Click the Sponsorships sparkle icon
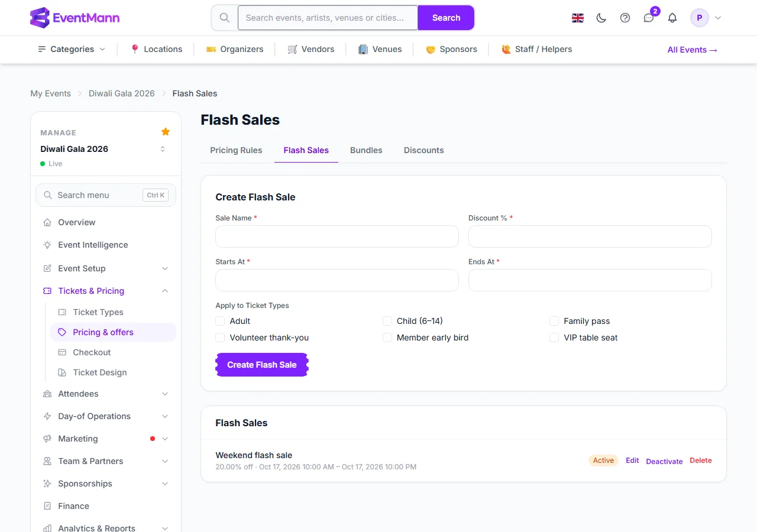Screen dimensions: 757x532 coord(47,484)
